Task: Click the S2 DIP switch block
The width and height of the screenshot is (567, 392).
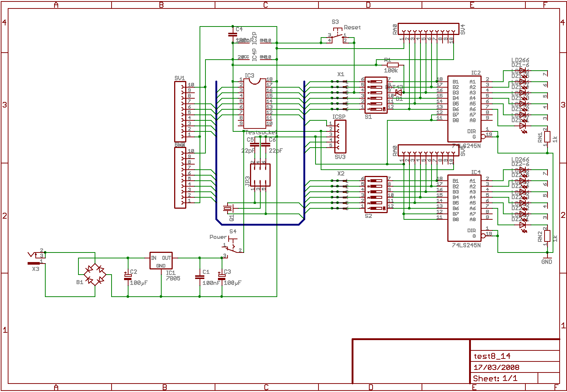Action: click(x=376, y=194)
